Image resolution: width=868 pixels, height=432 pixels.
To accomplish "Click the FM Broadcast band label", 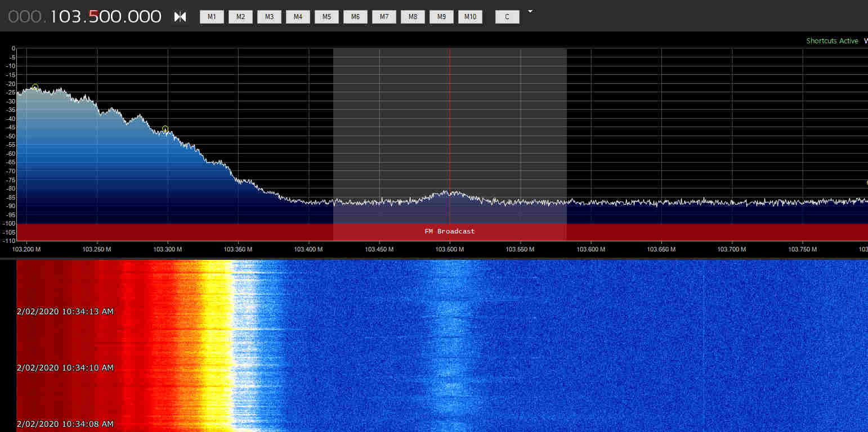I will click(x=449, y=231).
